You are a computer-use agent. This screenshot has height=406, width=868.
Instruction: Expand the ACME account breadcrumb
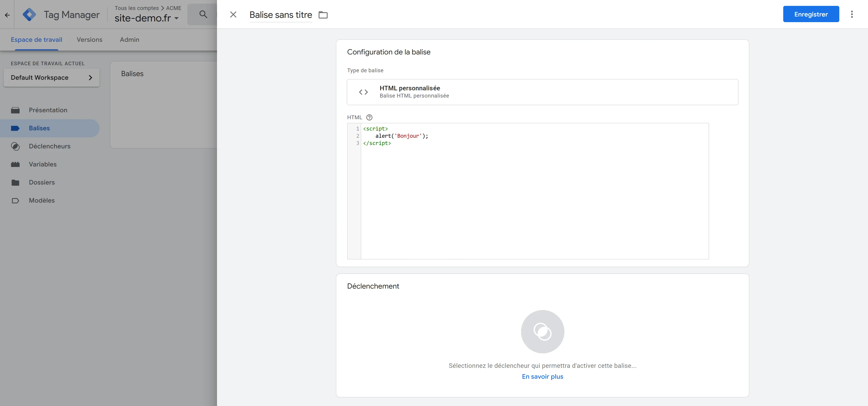coord(173,8)
